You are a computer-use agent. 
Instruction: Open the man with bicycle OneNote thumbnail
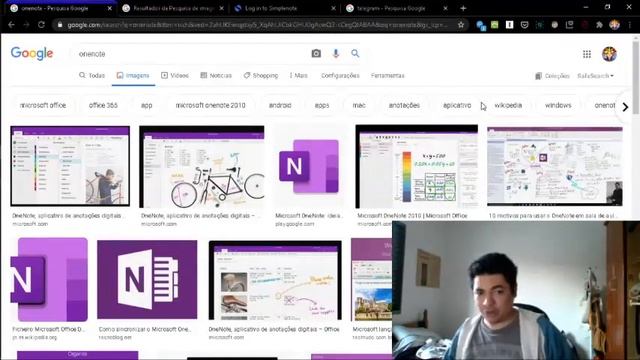pyautogui.click(x=70, y=166)
